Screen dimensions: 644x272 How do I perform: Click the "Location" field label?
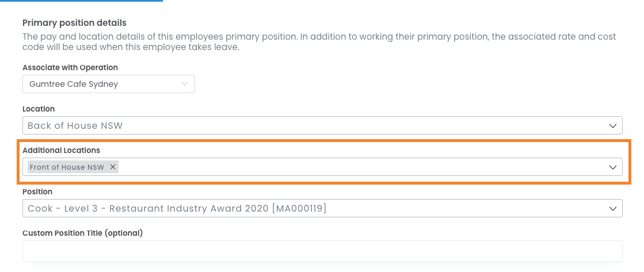pos(39,109)
